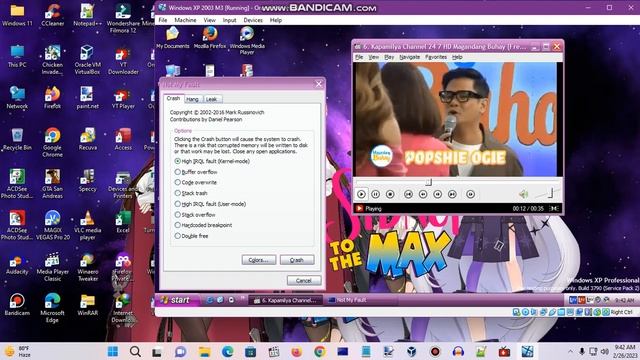This screenshot has height=360, width=640.
Task: Skip to previous track in Media Player Classic
Action: 408,194
